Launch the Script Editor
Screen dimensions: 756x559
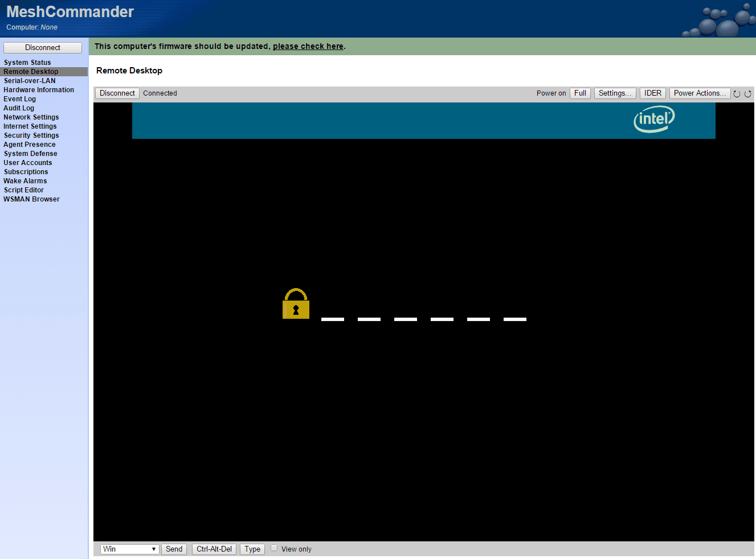tap(24, 190)
